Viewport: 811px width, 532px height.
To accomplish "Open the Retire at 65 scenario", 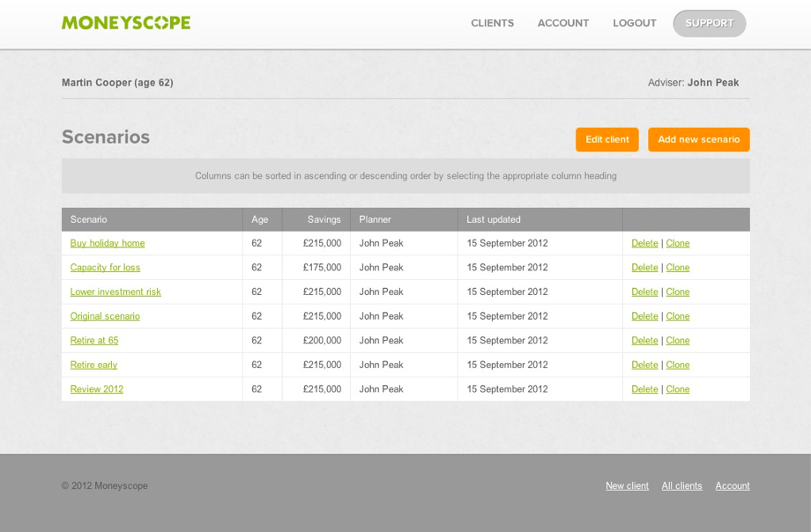I will coord(94,340).
